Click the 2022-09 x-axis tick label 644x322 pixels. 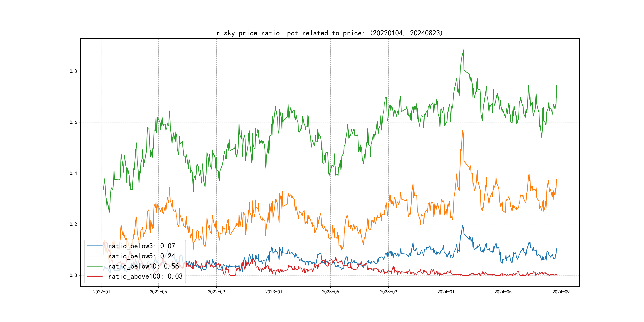click(x=216, y=292)
